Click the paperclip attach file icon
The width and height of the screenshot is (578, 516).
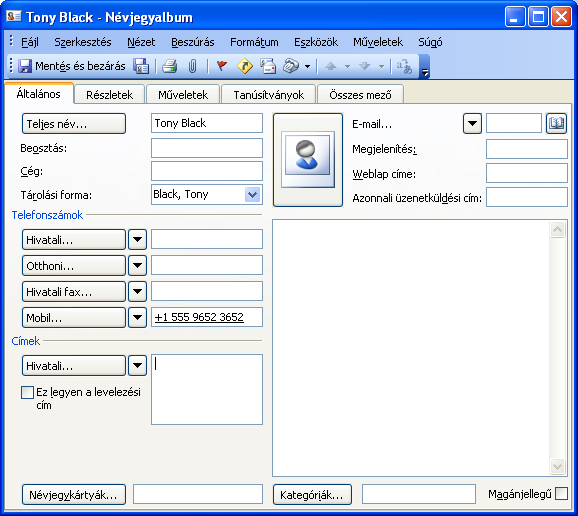click(192, 66)
